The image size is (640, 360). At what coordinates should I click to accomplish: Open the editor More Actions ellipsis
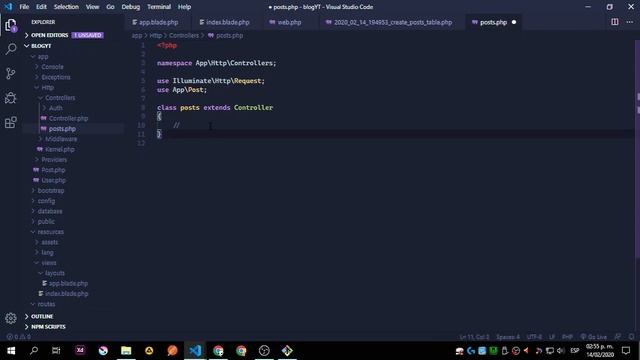click(x=630, y=22)
